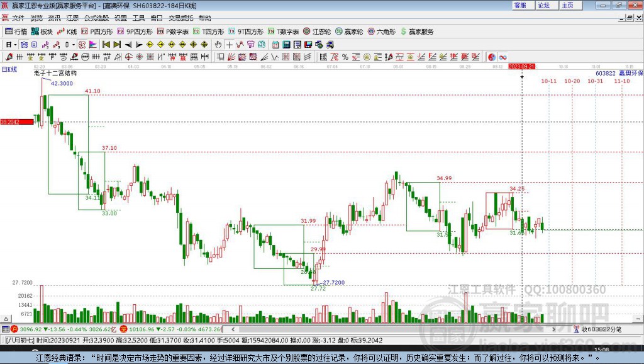Click the n² square number tool icon
The width and height of the screenshot is (644, 364).
107,57
